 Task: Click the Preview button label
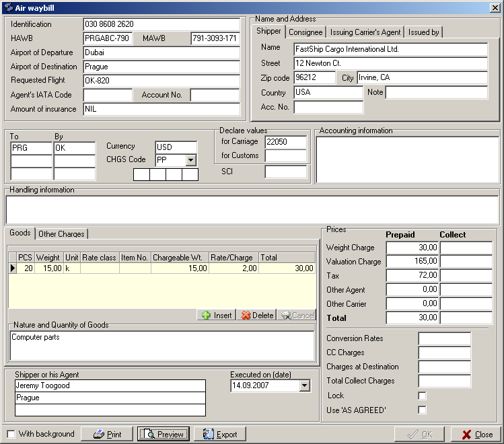coord(170,435)
